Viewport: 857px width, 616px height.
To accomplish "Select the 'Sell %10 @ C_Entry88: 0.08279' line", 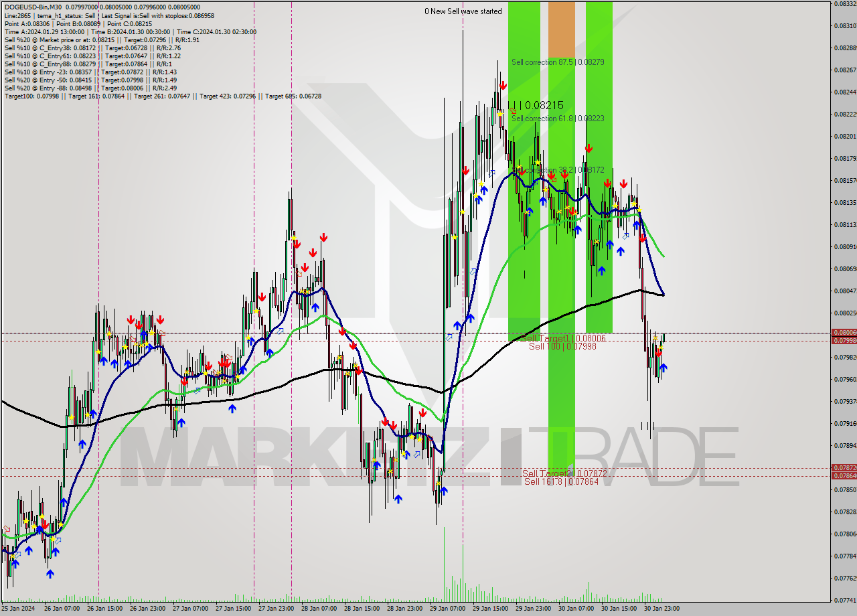I will (88, 64).
